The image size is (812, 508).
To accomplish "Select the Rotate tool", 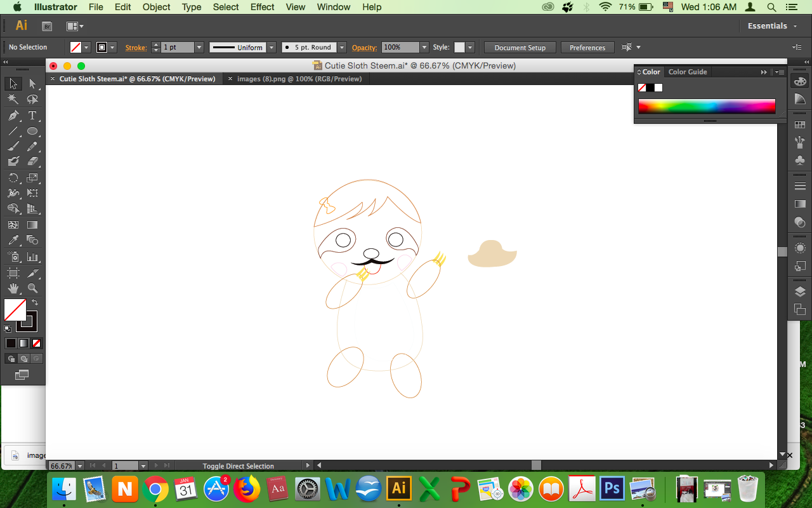I will (13, 178).
